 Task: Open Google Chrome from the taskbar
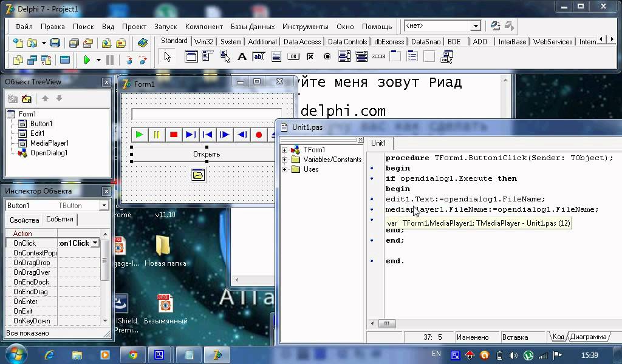click(x=133, y=354)
